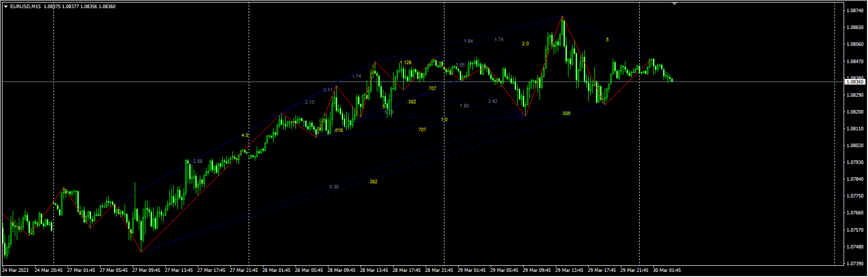Screen dimensions: 868x277
Task: Click the 1.08020 price scale label
Action: pos(856,146)
